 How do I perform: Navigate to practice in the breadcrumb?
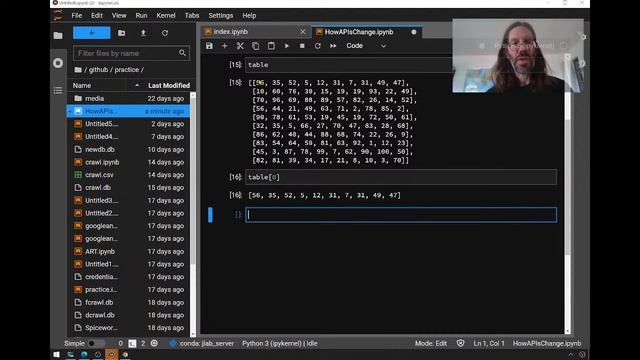127,70
